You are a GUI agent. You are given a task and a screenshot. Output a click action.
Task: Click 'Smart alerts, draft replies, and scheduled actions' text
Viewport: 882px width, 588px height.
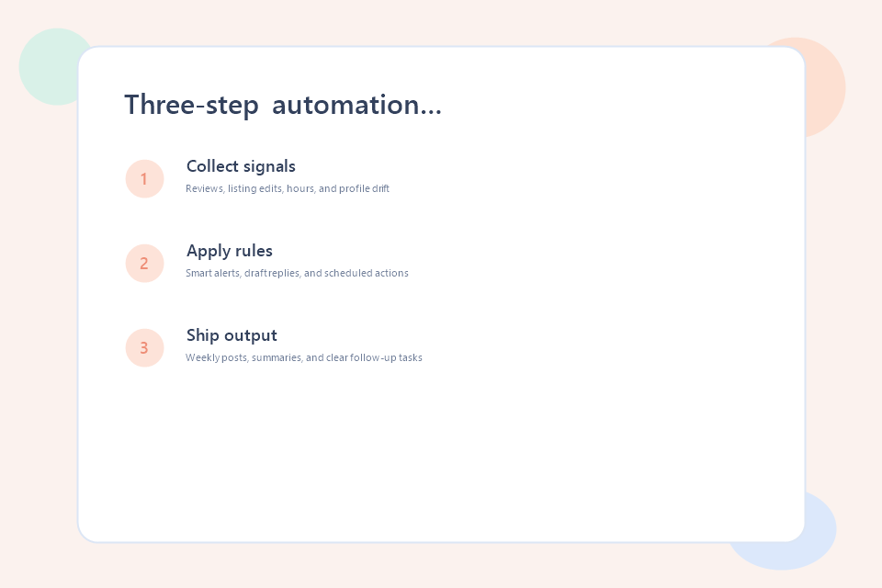pyautogui.click(x=297, y=273)
